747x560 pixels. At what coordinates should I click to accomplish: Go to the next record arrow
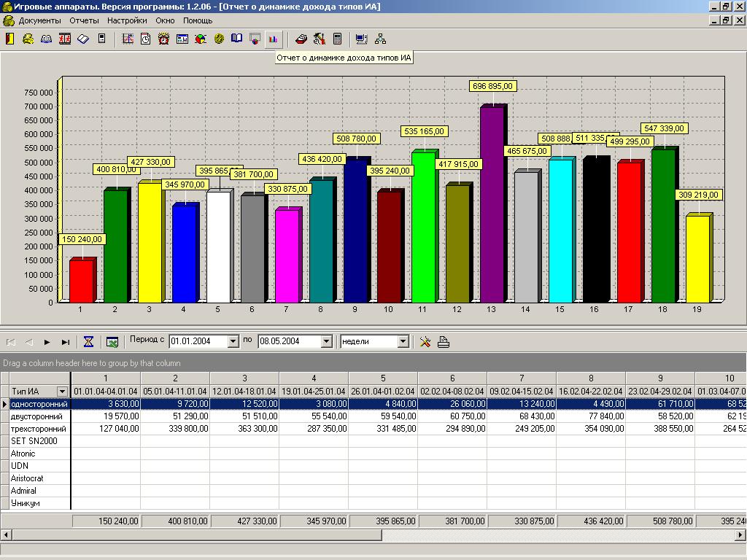[x=47, y=342]
